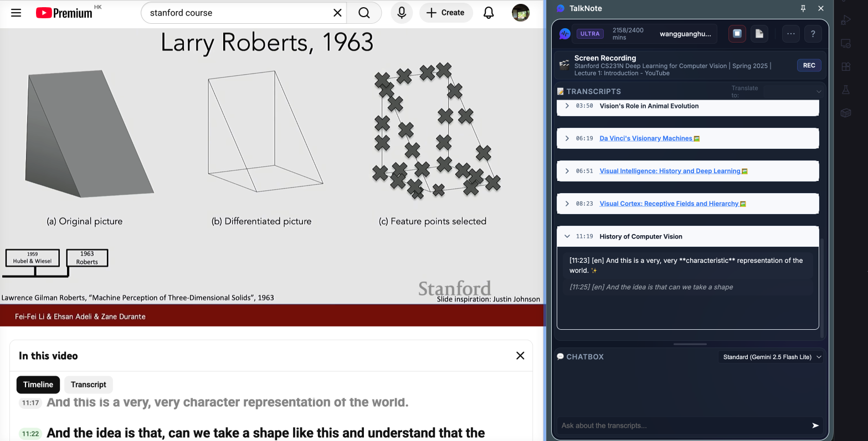Collapse the History of Computer Vision section
This screenshot has height=441, width=868.
[567, 236]
